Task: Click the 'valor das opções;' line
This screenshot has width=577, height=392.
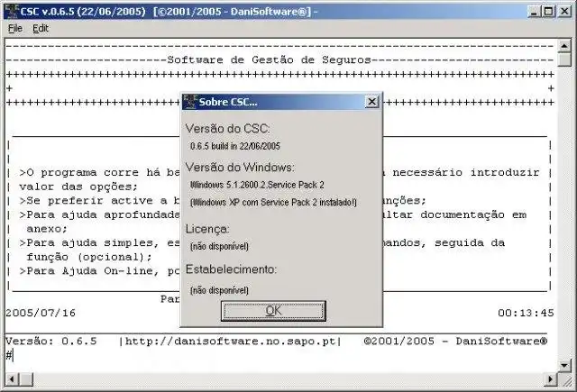Action: pos(78,187)
